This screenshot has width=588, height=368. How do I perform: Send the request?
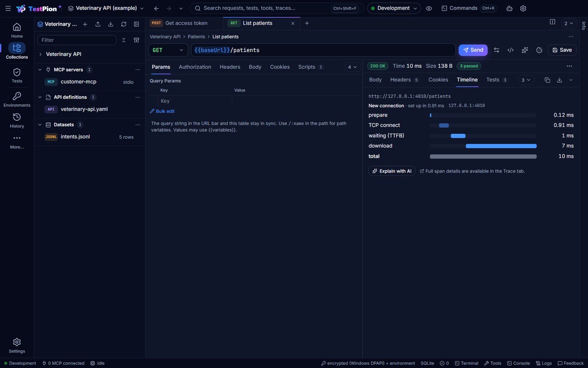click(473, 50)
